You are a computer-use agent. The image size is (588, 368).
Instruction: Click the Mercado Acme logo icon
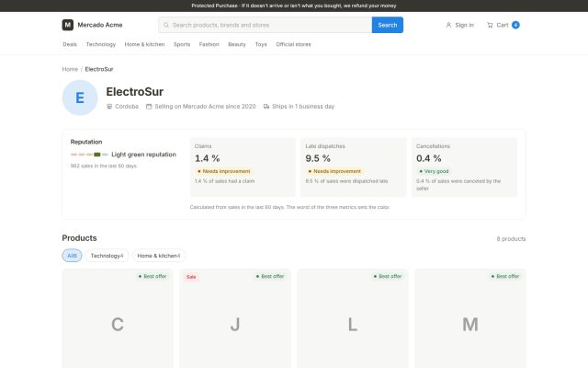(x=67, y=25)
